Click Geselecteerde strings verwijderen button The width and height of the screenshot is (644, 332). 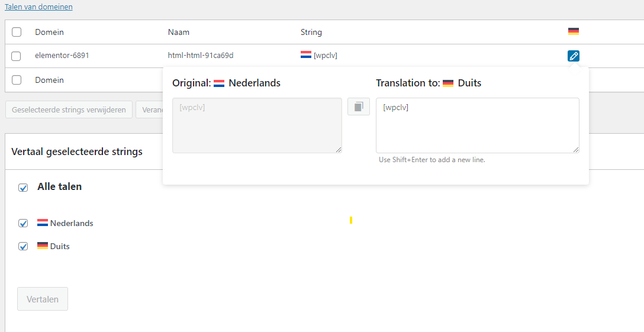click(x=69, y=109)
